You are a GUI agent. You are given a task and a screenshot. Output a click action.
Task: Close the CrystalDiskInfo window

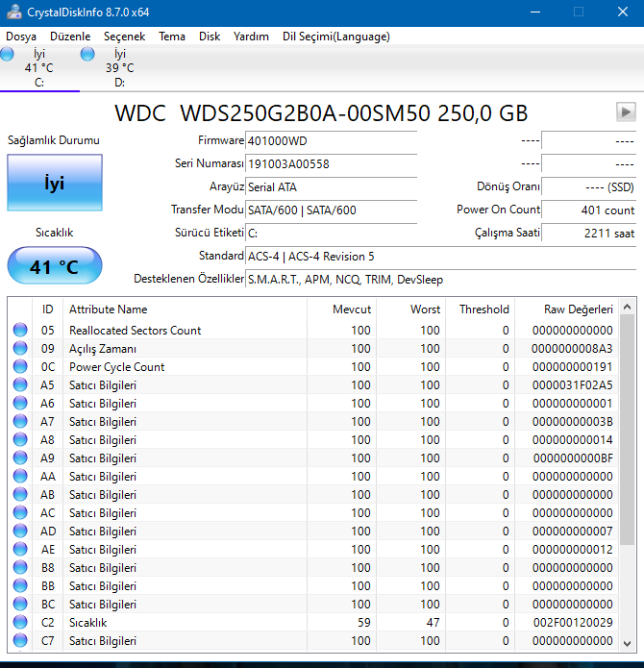pyautogui.click(x=623, y=12)
